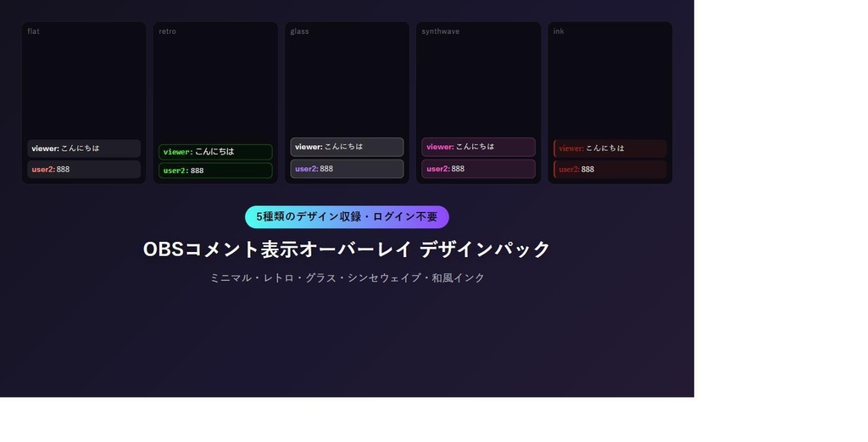The height and width of the screenshot is (442, 868).
Task: Open the retro design preview card
Action: (215, 103)
